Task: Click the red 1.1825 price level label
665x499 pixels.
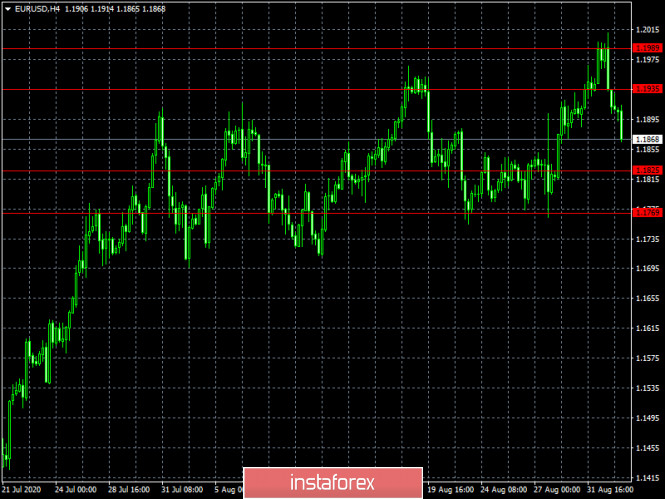Action: pos(649,170)
